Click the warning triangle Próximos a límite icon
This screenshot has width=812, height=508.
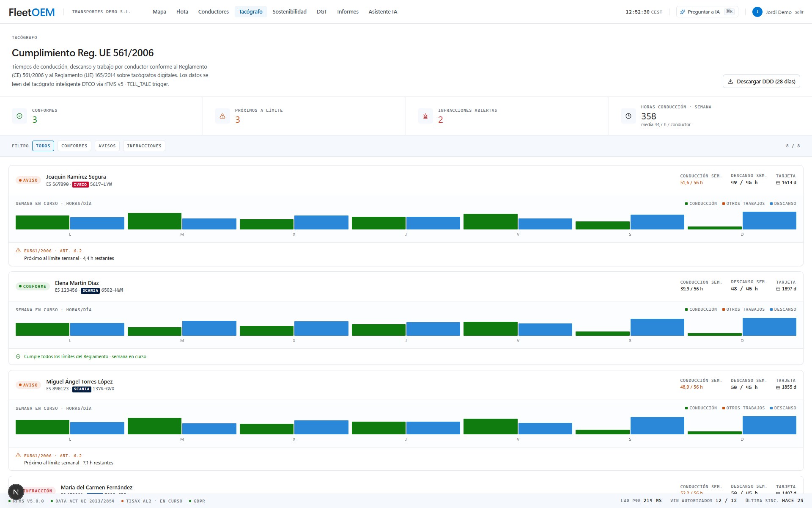(x=222, y=116)
